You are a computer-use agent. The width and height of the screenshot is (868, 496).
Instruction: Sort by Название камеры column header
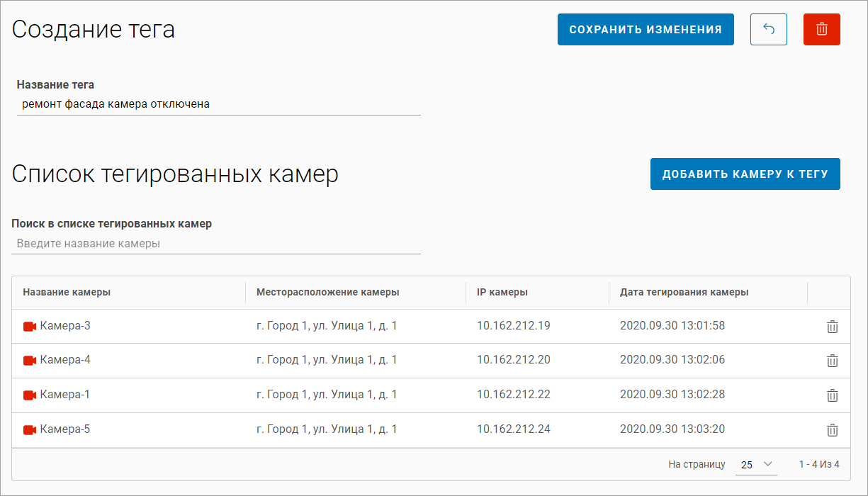[x=67, y=292]
